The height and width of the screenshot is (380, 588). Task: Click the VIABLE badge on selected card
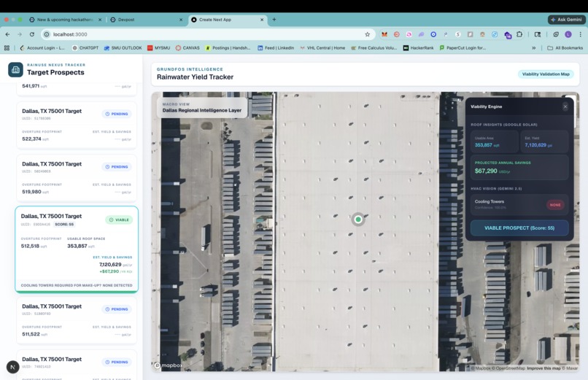click(119, 220)
